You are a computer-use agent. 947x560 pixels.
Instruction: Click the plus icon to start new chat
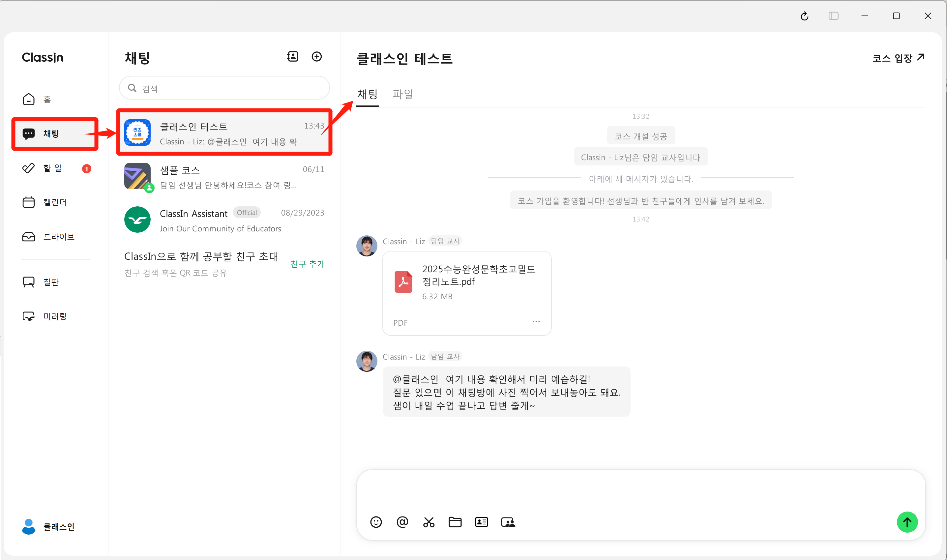click(316, 57)
